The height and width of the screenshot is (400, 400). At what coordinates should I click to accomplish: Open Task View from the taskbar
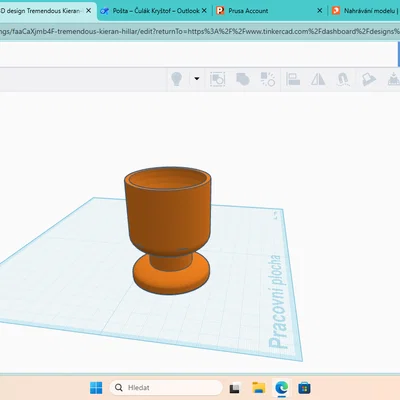pos(235,388)
